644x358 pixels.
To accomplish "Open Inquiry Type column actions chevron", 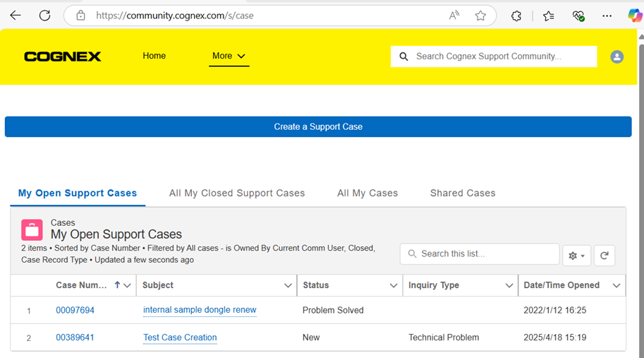I will coord(509,285).
